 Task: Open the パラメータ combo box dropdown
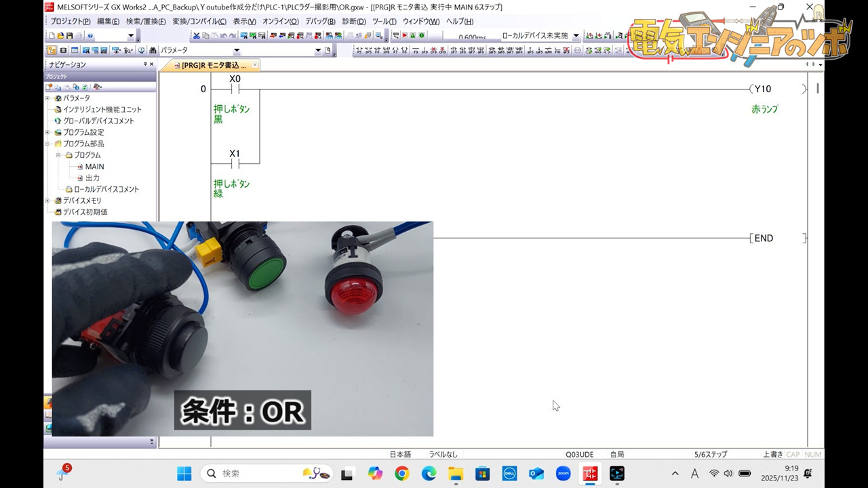238,49
